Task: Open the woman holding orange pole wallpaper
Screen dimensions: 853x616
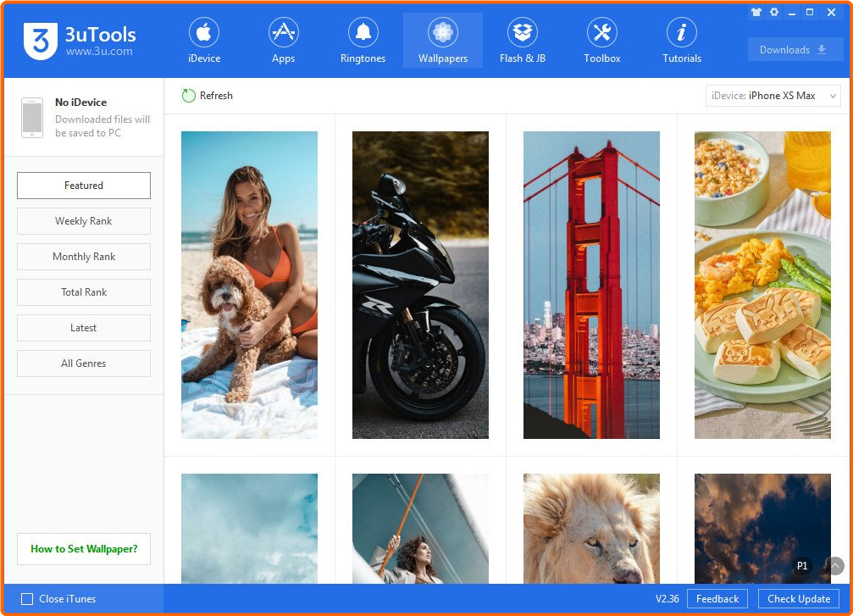Action: [420, 529]
